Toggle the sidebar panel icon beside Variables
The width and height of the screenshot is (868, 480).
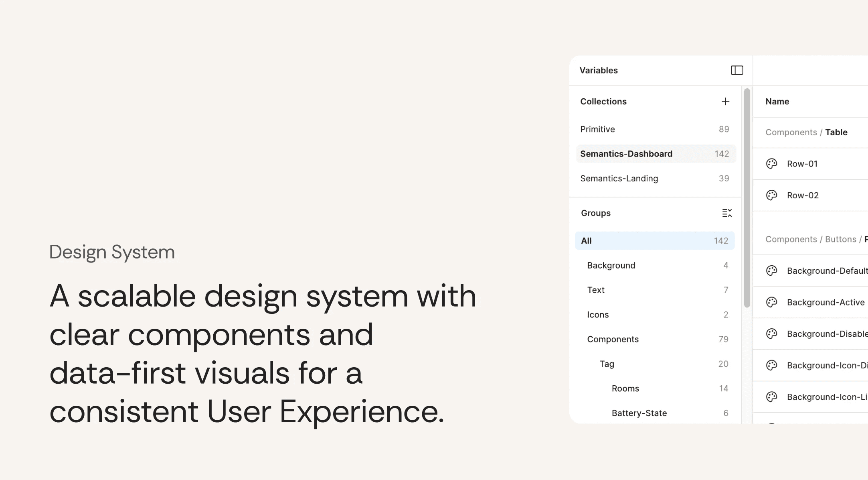(x=737, y=70)
